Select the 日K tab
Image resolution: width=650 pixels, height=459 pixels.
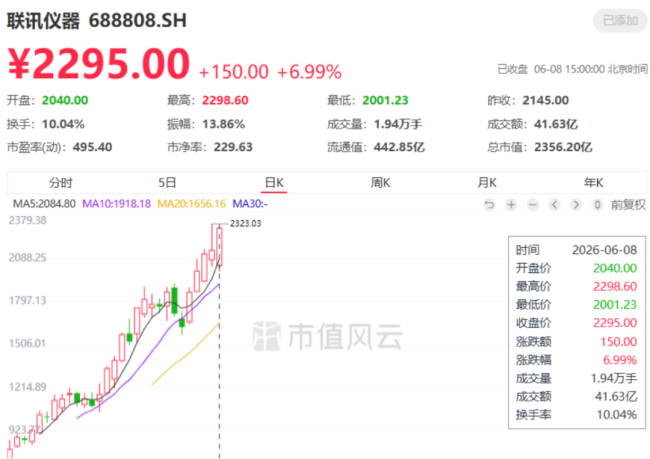coord(274,182)
